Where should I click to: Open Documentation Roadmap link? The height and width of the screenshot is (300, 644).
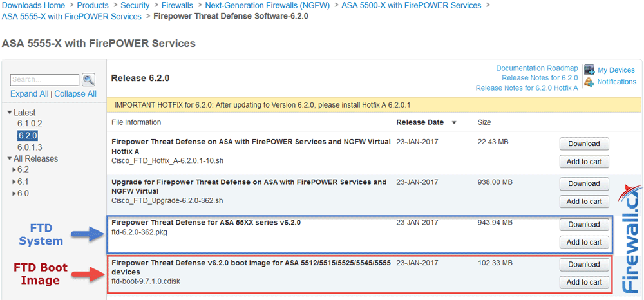(x=537, y=68)
